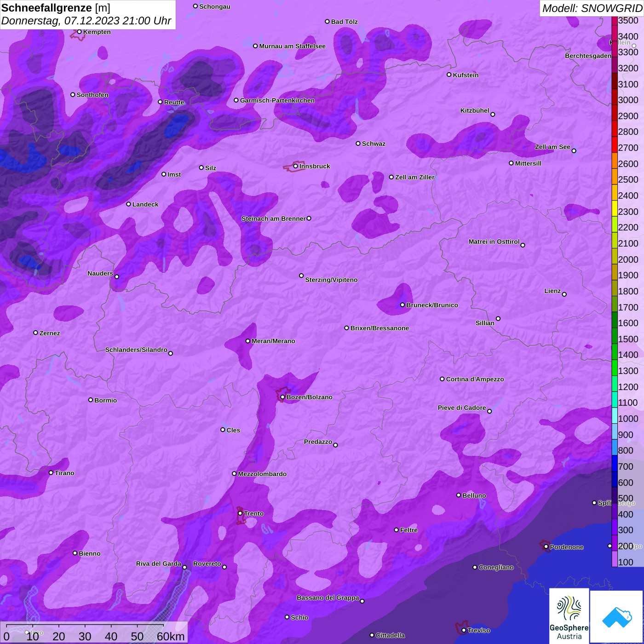Click the Sillian marker dot
644x644 pixels.
[498, 318]
